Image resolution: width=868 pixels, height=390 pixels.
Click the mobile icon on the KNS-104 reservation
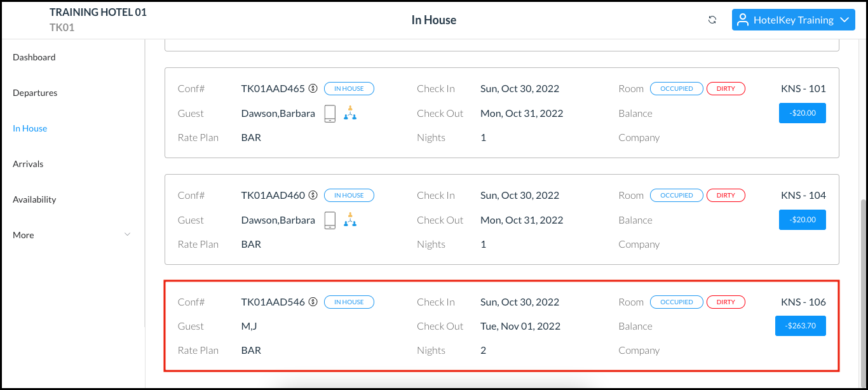pyautogui.click(x=329, y=219)
